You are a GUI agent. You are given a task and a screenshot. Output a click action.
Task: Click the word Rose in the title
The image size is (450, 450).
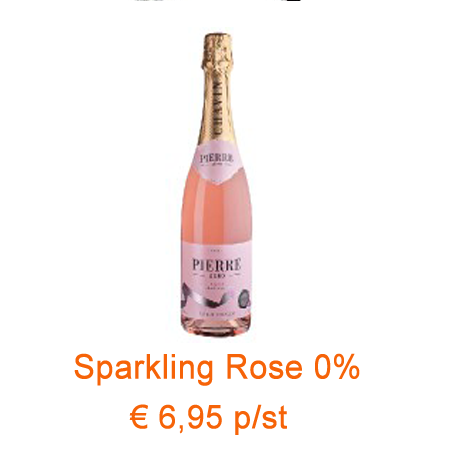(264, 368)
